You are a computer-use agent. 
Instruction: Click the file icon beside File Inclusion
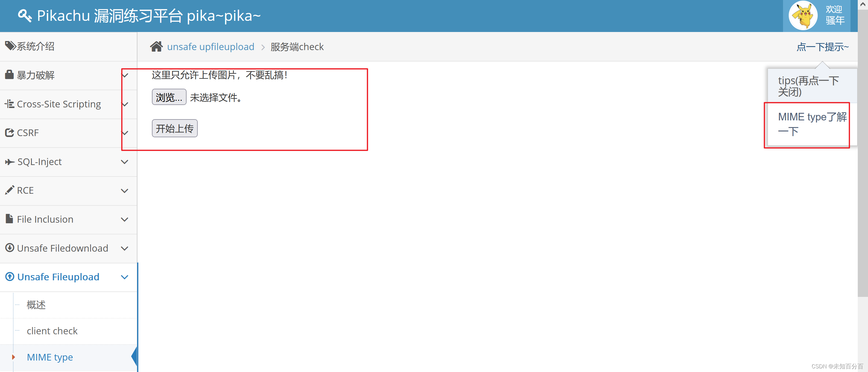click(x=9, y=218)
